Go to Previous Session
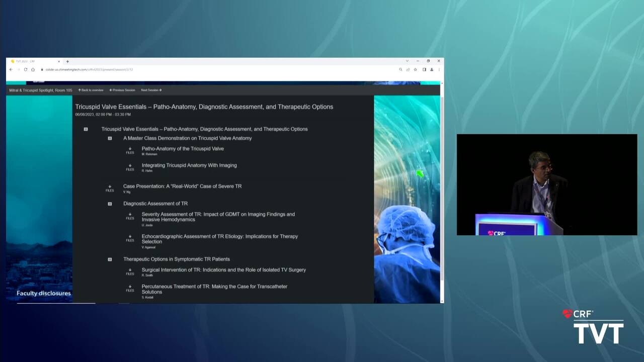The height and width of the screenshot is (362, 644). [122, 90]
